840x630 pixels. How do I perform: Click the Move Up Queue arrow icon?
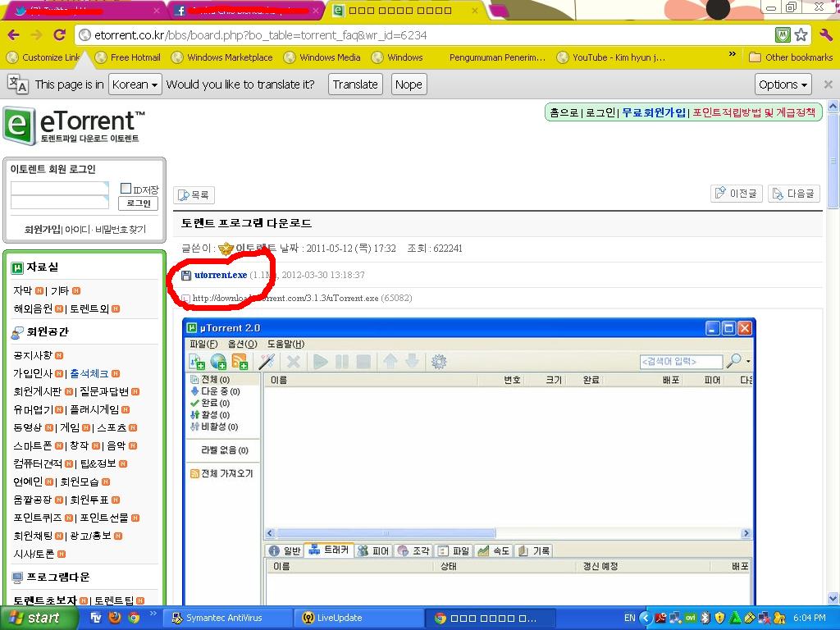point(390,362)
